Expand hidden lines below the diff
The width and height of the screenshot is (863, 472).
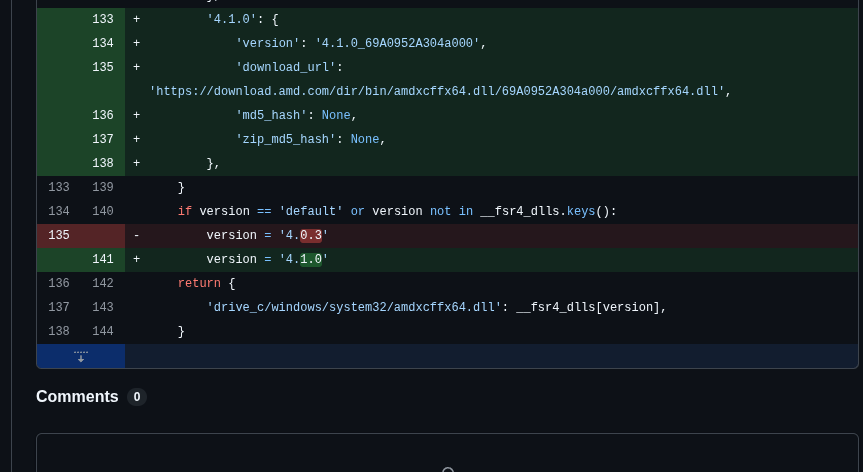point(81,356)
